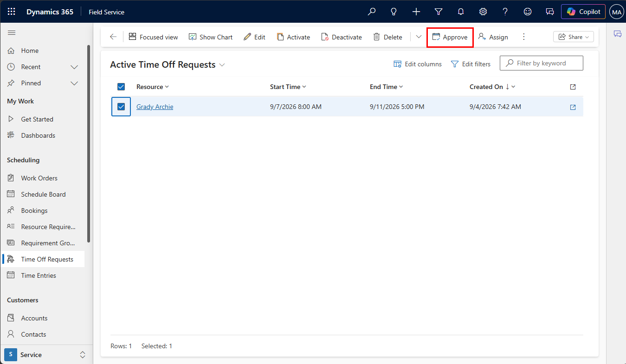This screenshot has height=364, width=626.
Task: Open the notifications bell icon
Action: tap(461, 12)
